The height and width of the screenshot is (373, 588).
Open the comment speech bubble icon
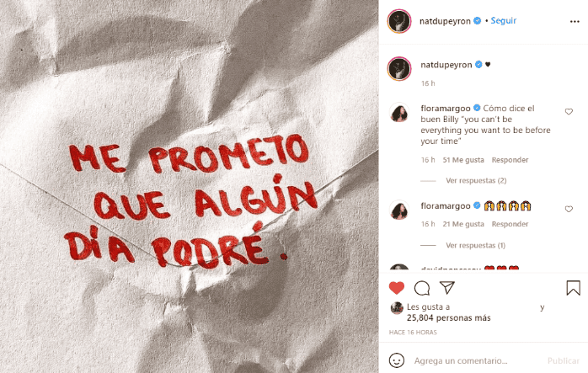click(x=422, y=288)
